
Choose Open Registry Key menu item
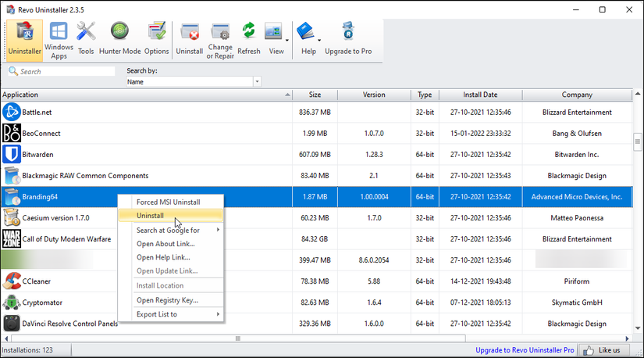pyautogui.click(x=168, y=300)
